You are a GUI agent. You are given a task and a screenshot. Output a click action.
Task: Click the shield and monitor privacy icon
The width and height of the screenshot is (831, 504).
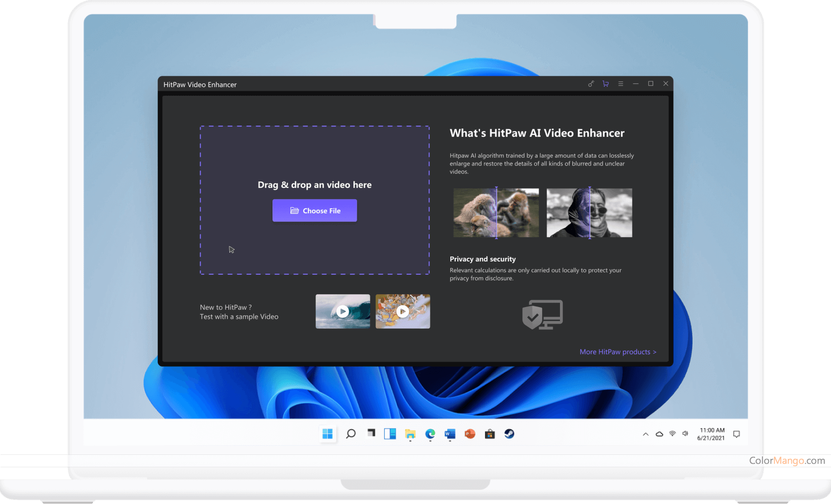pos(542,315)
